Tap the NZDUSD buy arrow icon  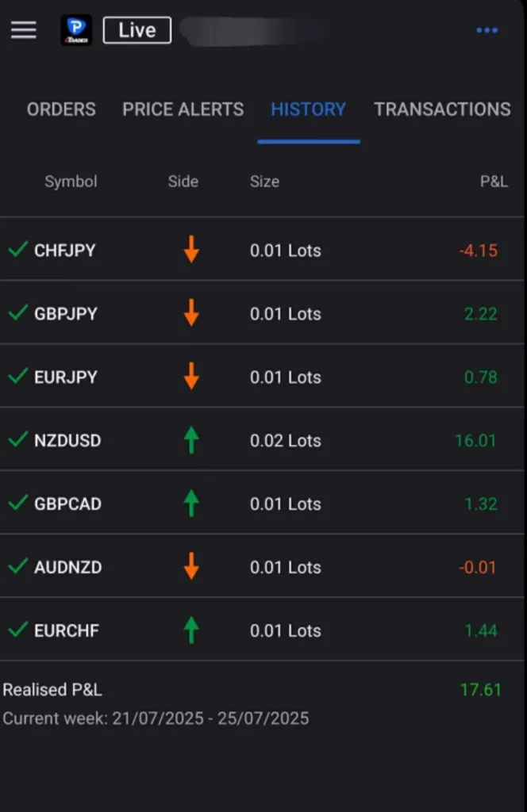191,440
